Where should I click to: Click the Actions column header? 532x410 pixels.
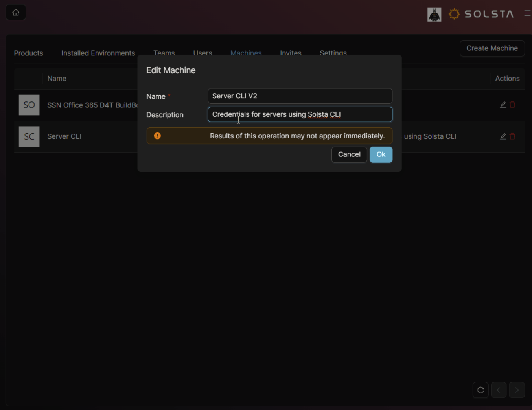(507, 79)
